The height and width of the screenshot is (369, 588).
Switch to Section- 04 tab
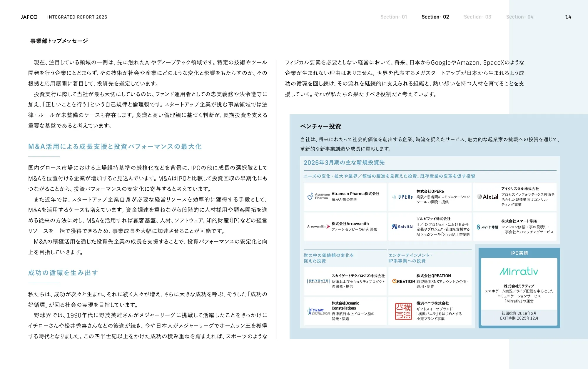pyautogui.click(x=519, y=17)
